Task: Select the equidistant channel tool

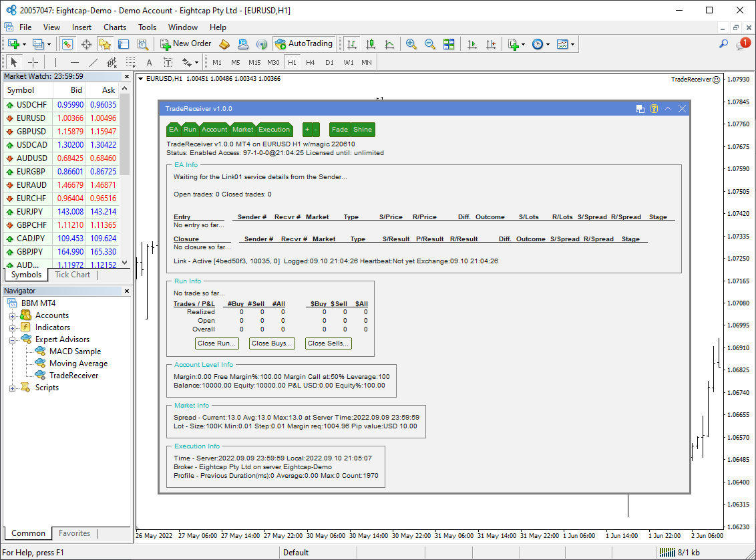Action: pos(112,62)
